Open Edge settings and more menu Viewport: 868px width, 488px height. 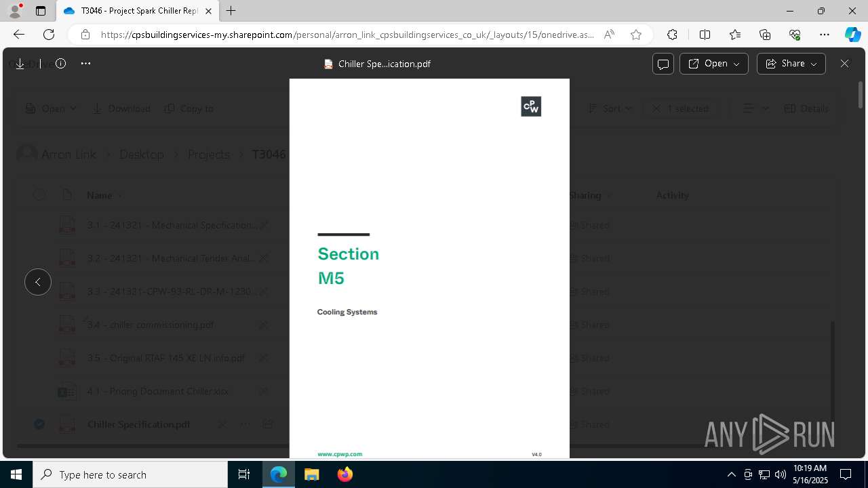[825, 35]
